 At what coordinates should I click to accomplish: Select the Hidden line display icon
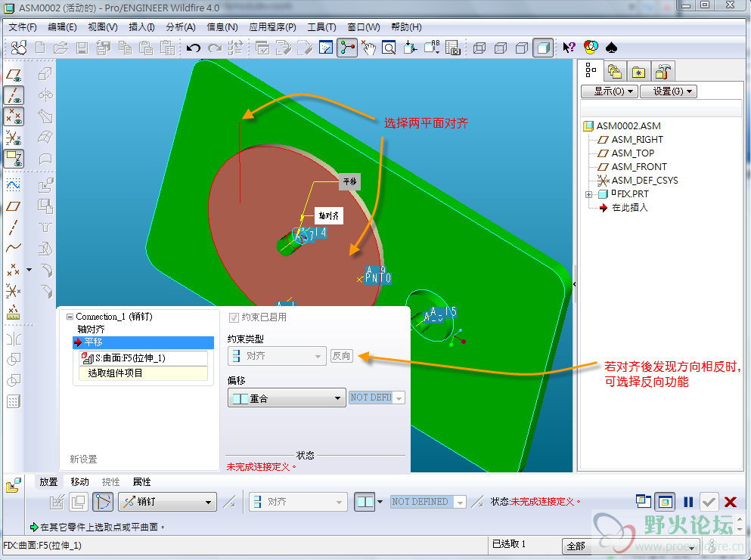click(x=501, y=48)
